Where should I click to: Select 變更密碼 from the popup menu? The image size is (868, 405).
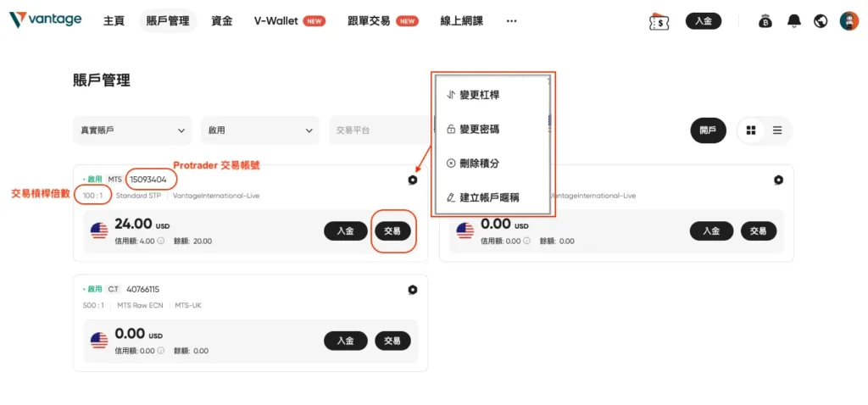479,129
